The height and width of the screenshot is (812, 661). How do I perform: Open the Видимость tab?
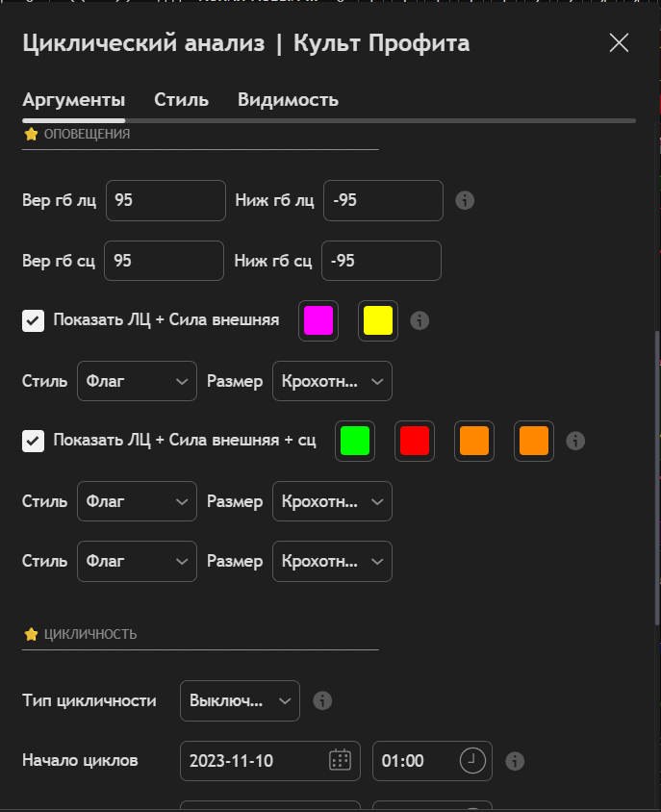tap(288, 100)
